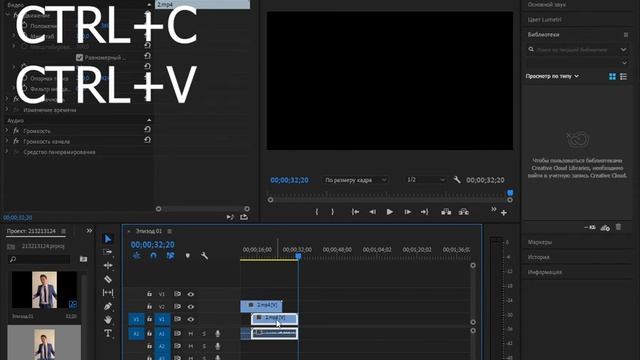Step forward one frame

click(407, 212)
